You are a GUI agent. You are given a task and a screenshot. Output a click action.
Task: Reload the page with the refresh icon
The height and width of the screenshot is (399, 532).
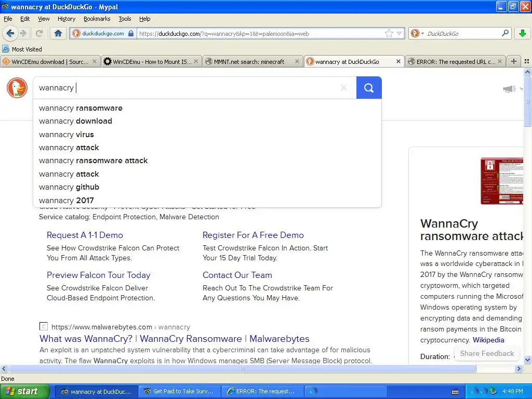[39, 33]
